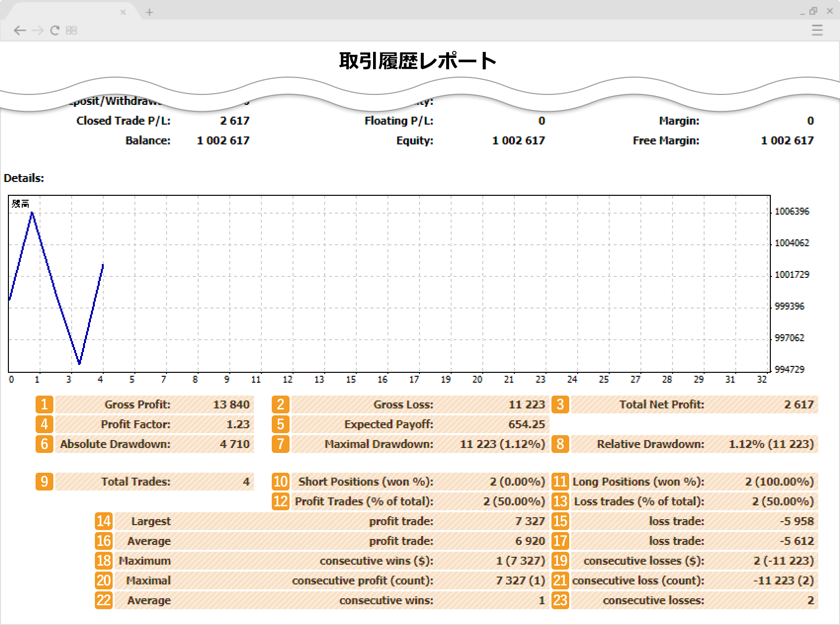
Task: Click the browser forward arrow
Action: (38, 31)
